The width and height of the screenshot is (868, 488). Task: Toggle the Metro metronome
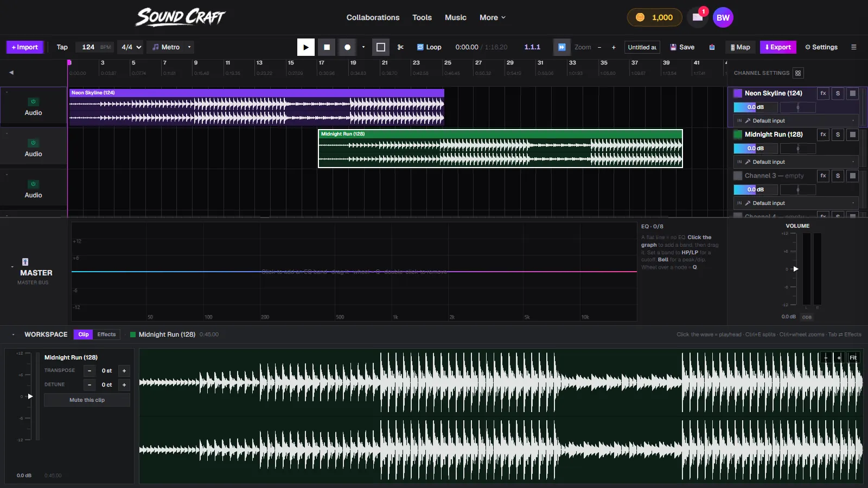click(166, 47)
